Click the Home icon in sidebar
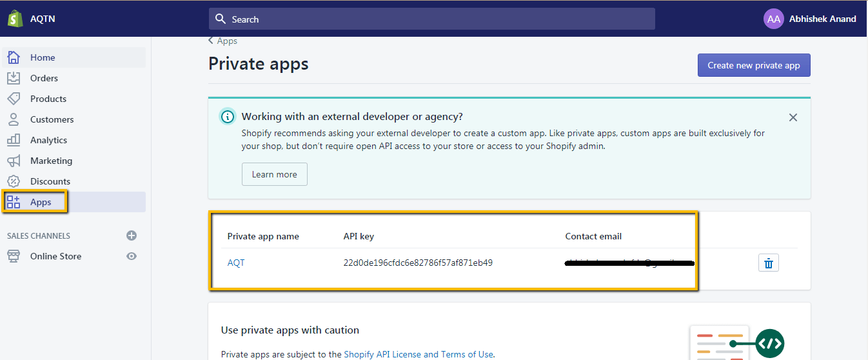This screenshot has height=360, width=868. point(14,57)
